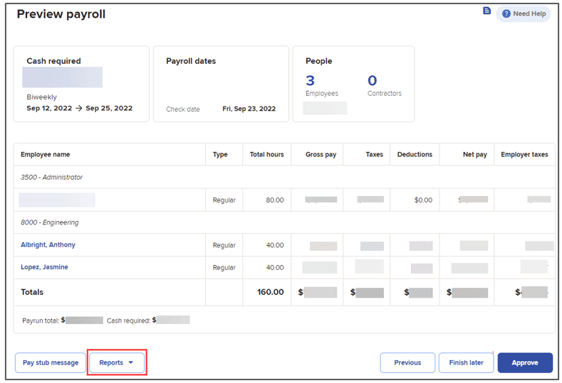The image size is (562, 383).
Task: Select the 3500 - Administrator group row
Action: point(284,177)
